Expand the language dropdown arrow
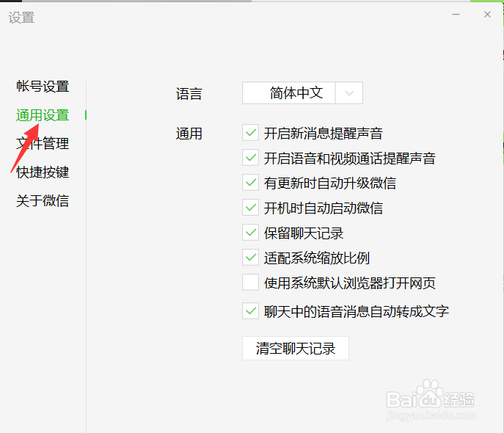 (x=349, y=93)
